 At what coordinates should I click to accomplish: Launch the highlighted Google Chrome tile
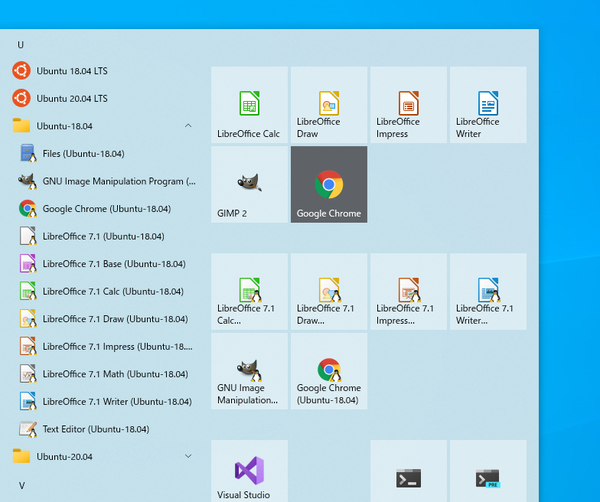click(x=329, y=184)
